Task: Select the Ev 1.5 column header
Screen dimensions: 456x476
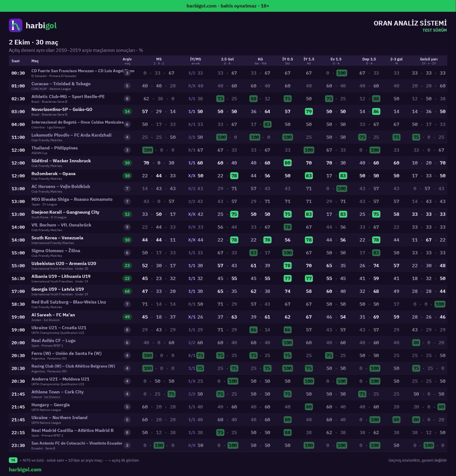Action: [x=336, y=61]
